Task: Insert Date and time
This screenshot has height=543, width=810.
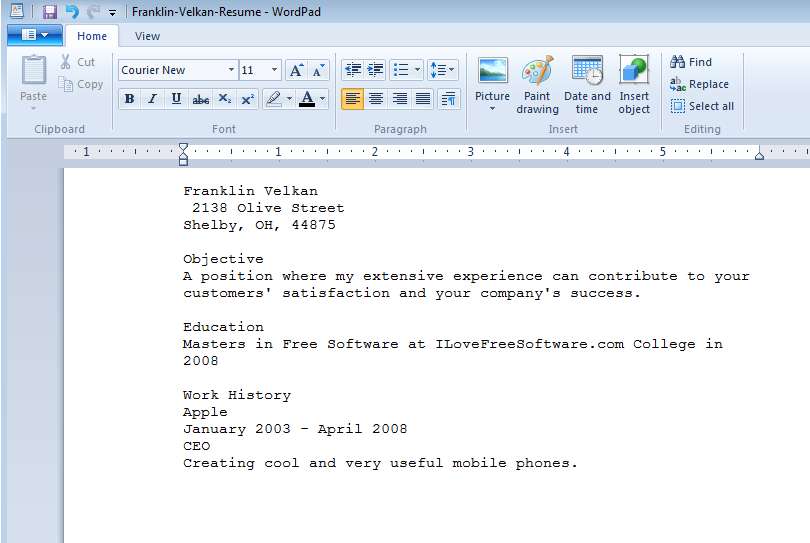Action: click(587, 85)
